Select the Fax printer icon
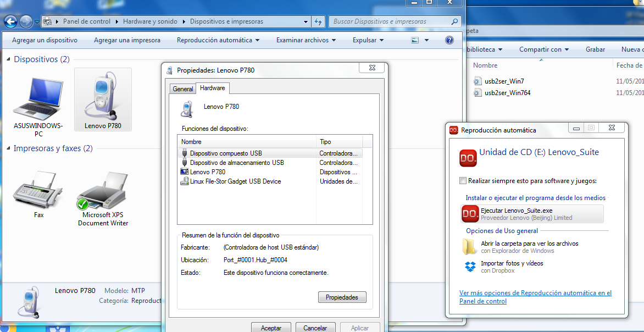Screen dimensions: 644x332 [x=38, y=195]
